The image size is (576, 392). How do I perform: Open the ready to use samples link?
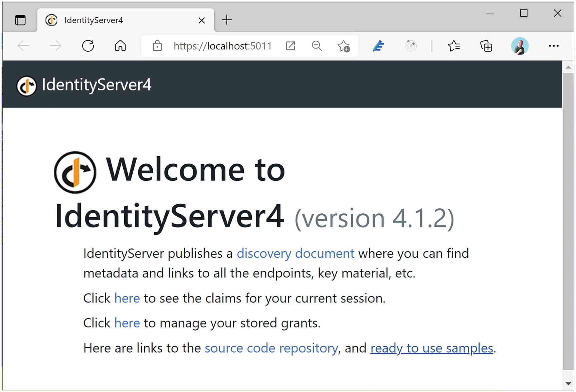(x=431, y=348)
